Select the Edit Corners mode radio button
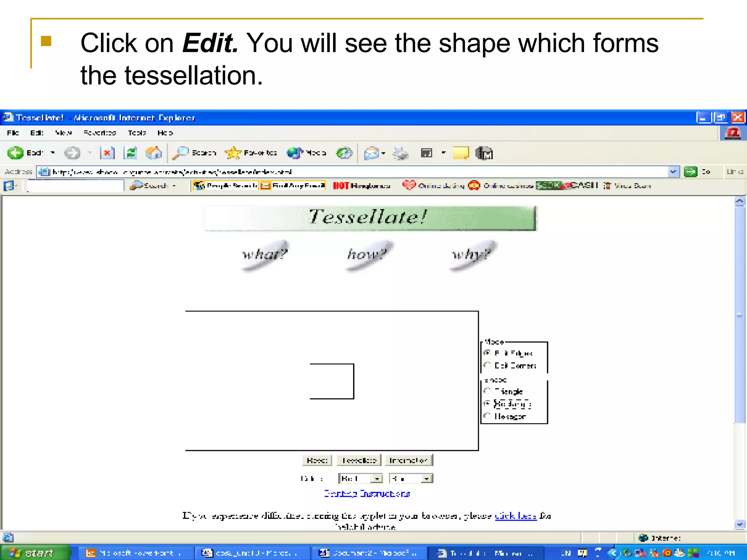The height and width of the screenshot is (560, 747). (x=487, y=365)
